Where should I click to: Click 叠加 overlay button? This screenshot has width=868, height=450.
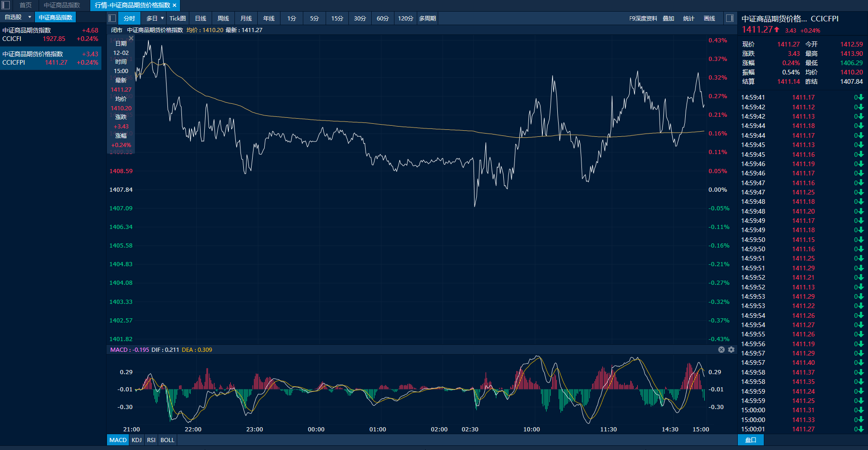668,18
